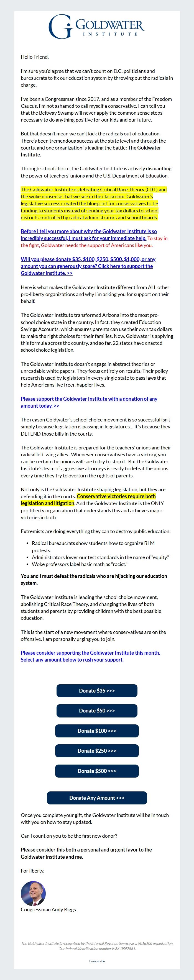The image size is (194, 980).
Task: Click the Donate $500 button
Action: click(x=97, y=771)
